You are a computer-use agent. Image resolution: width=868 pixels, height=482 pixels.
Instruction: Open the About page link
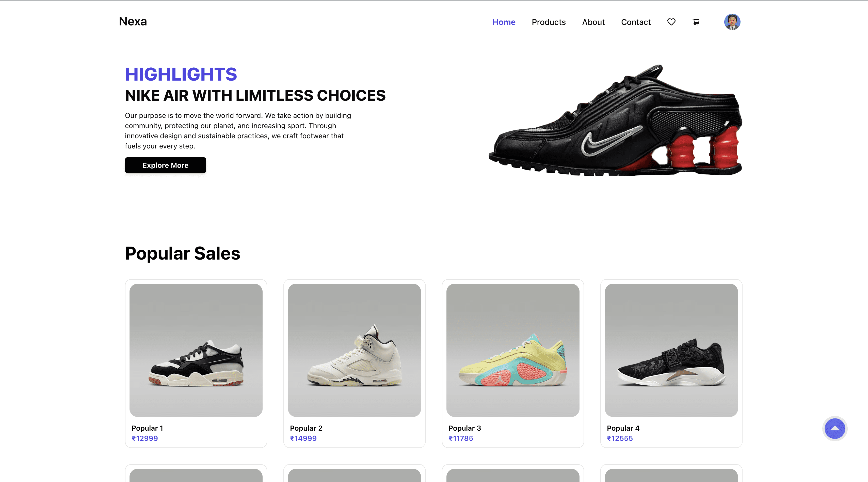[x=593, y=22]
